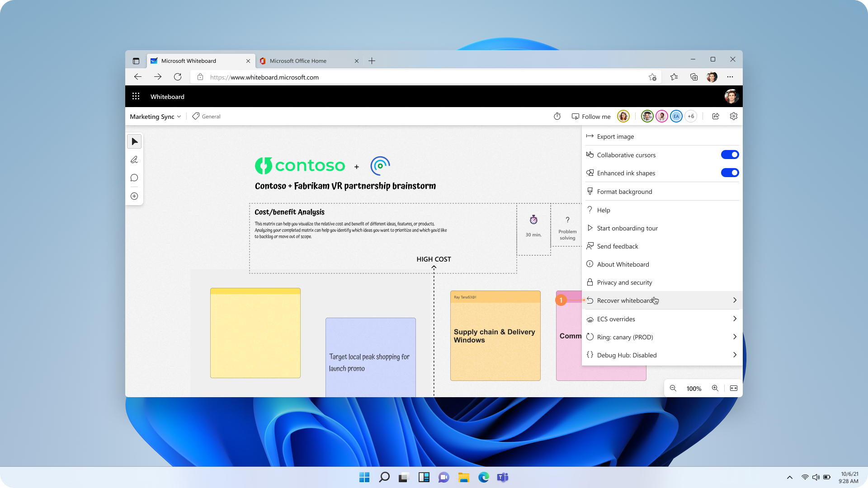Choose Export image from settings menu
This screenshot has width=868, height=488.
615,136
